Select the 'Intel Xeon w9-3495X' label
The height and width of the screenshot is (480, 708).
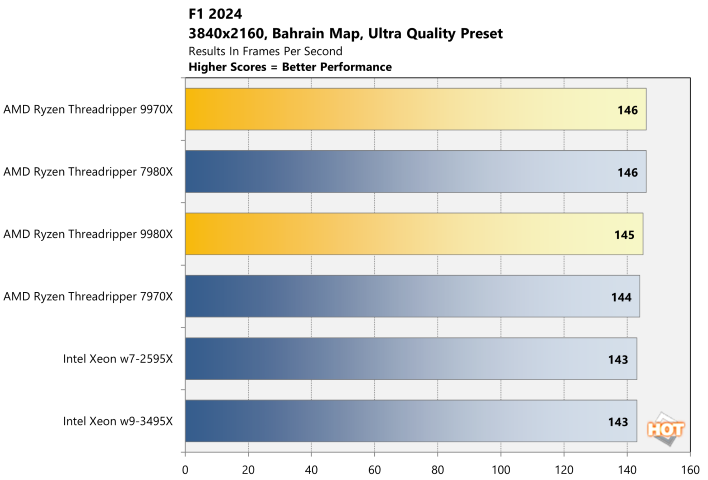click(x=118, y=421)
